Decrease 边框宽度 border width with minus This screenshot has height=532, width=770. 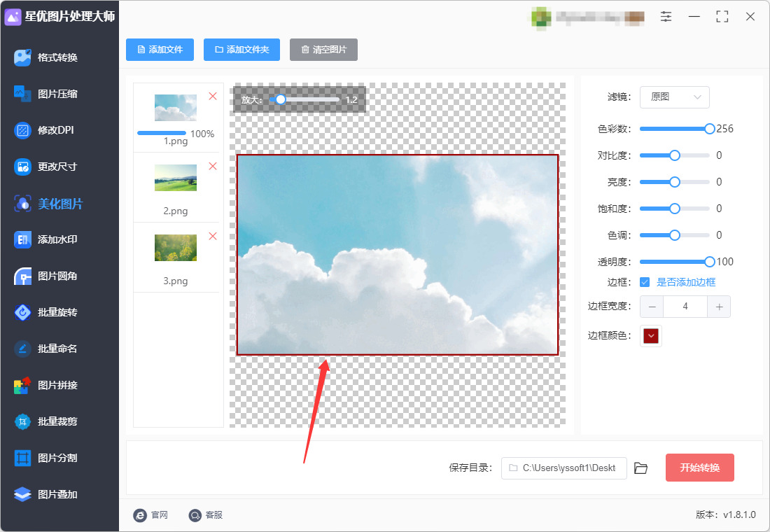pyautogui.click(x=652, y=307)
